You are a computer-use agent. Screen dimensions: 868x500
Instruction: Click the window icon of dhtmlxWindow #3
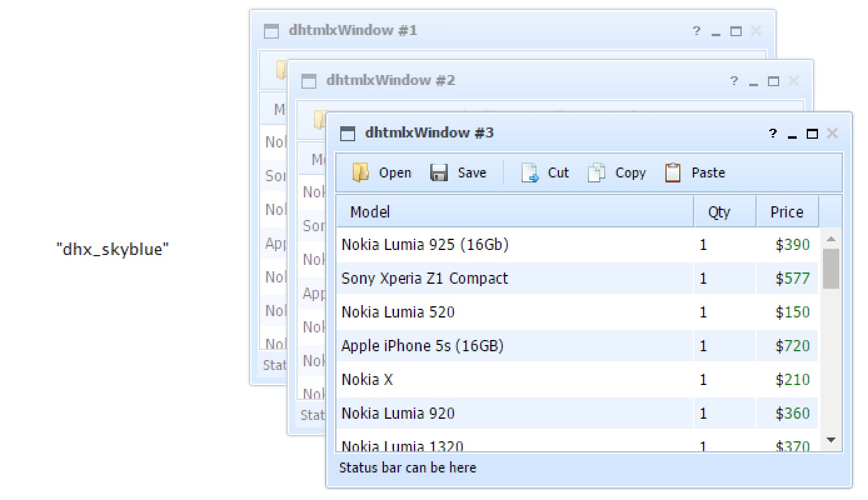tap(347, 133)
